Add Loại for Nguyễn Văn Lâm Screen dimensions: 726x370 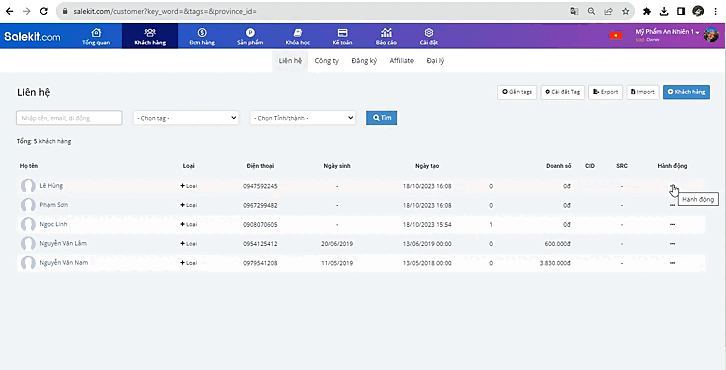188,244
